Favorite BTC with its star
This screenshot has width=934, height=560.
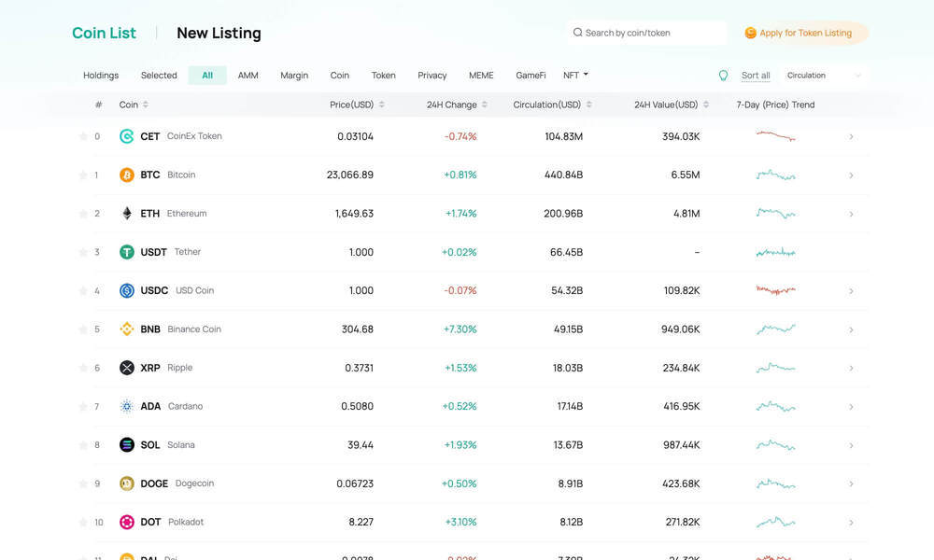click(83, 175)
